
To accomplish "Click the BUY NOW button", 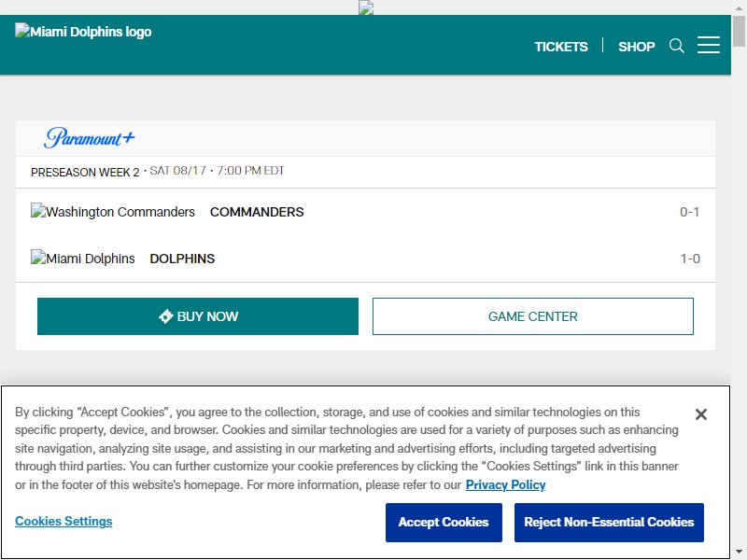I will (x=198, y=316).
